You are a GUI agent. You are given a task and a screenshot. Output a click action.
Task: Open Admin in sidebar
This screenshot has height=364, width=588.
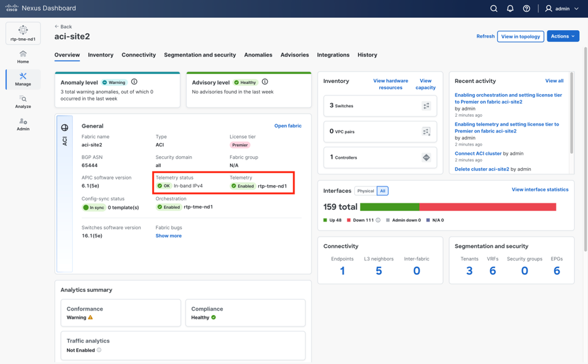[x=23, y=124]
